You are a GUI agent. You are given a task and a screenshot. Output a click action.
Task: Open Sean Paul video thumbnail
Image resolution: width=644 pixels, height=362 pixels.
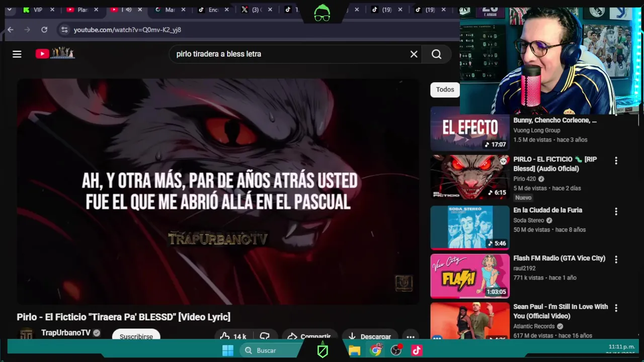point(470,320)
